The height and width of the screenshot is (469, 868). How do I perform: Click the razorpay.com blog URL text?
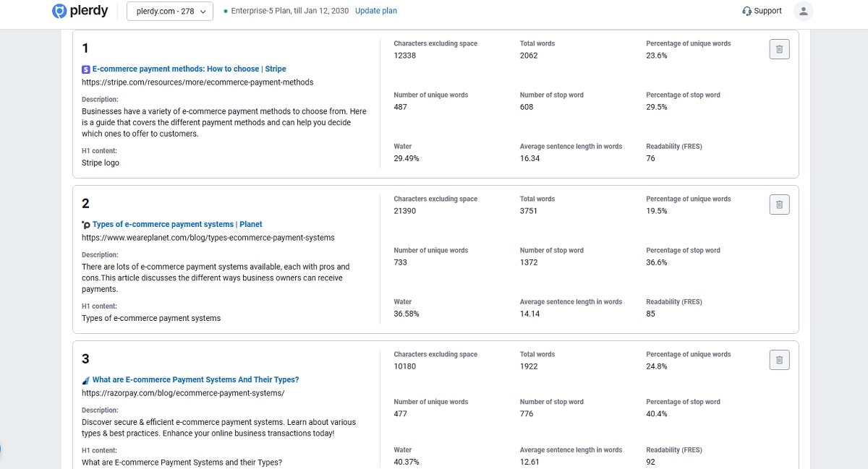(183, 393)
